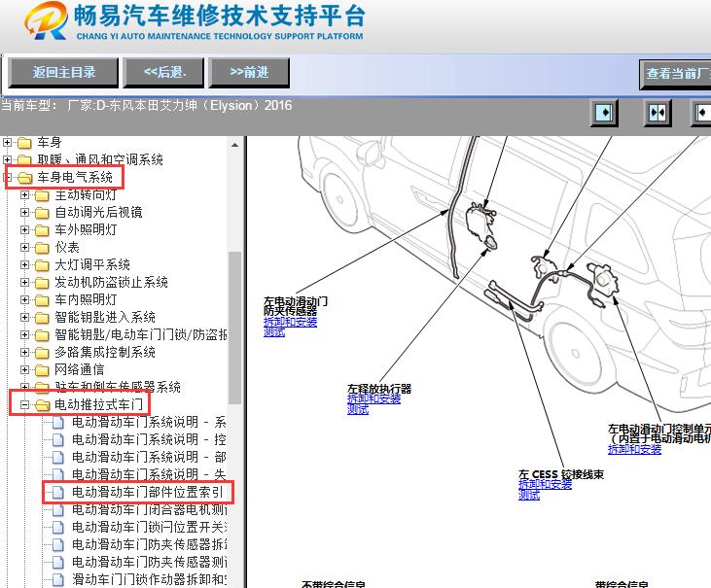This screenshot has height=588, width=711.
Task: Click page icon of 滑动车门门锁作动器拆卸
Action: pyautogui.click(x=58, y=580)
